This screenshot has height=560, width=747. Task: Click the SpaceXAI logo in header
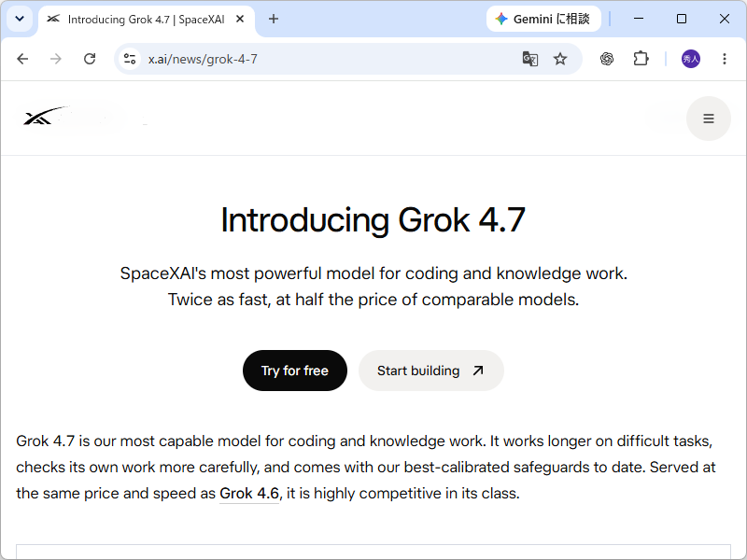click(46, 116)
